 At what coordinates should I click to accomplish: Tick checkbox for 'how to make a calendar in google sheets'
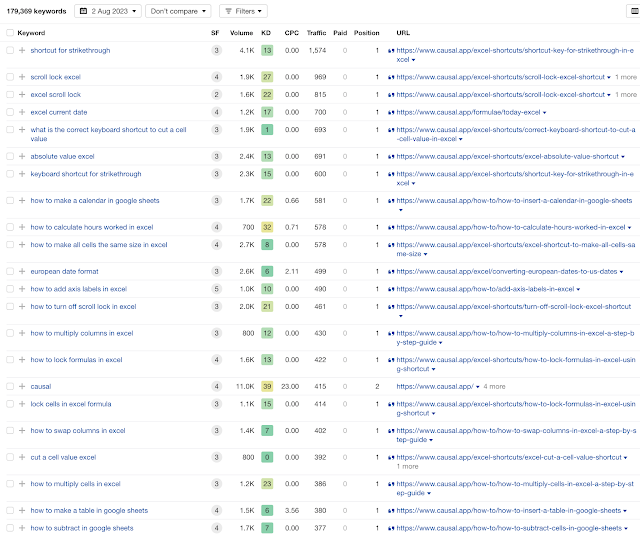[10, 200]
